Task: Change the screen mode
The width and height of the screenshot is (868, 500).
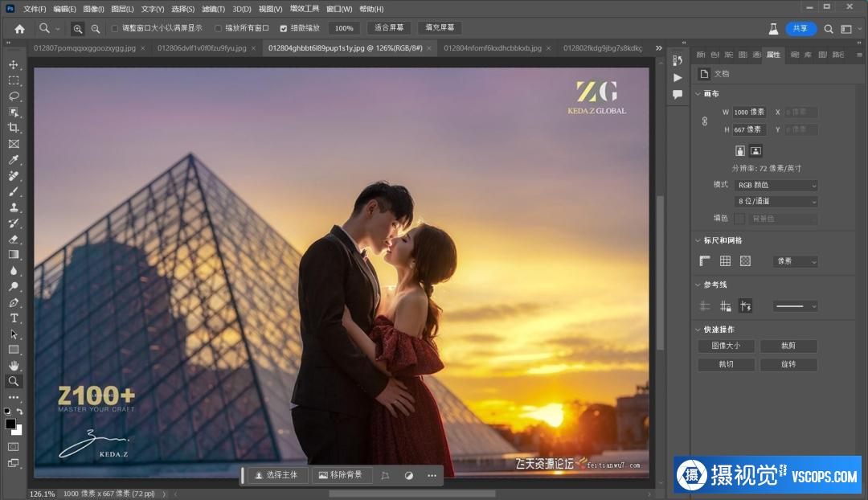Action: pyautogui.click(x=14, y=463)
